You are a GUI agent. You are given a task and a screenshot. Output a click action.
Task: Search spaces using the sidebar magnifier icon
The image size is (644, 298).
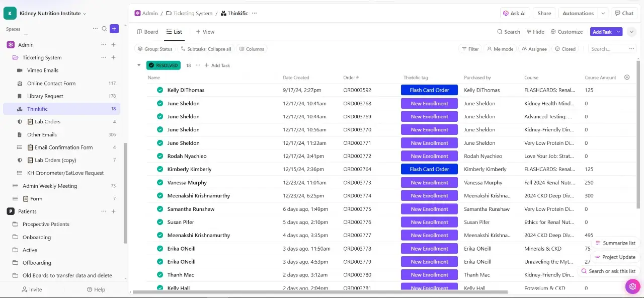105,29
